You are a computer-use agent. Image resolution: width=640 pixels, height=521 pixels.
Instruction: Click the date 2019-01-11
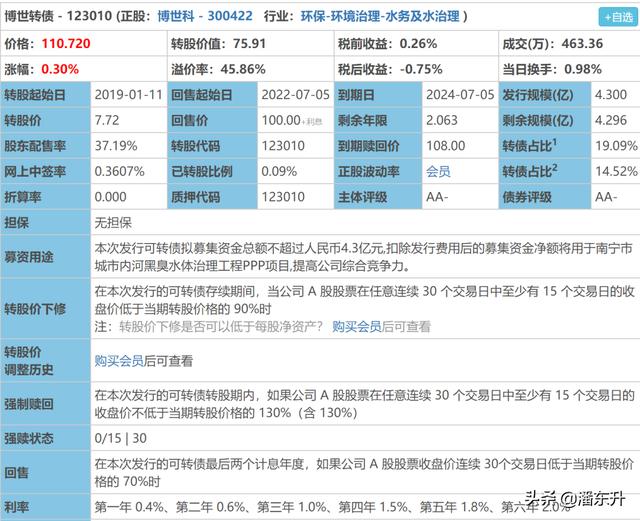(129, 95)
